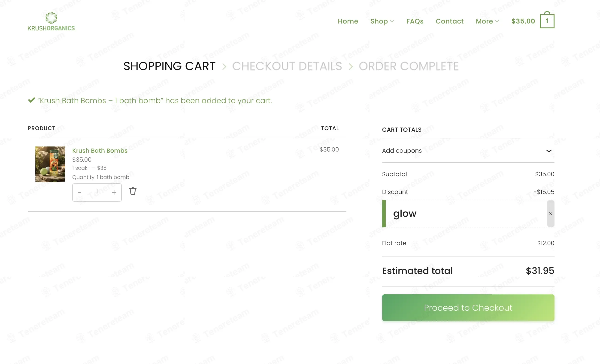
Task: Click the Flat rate $12.00 value
Action: point(545,243)
